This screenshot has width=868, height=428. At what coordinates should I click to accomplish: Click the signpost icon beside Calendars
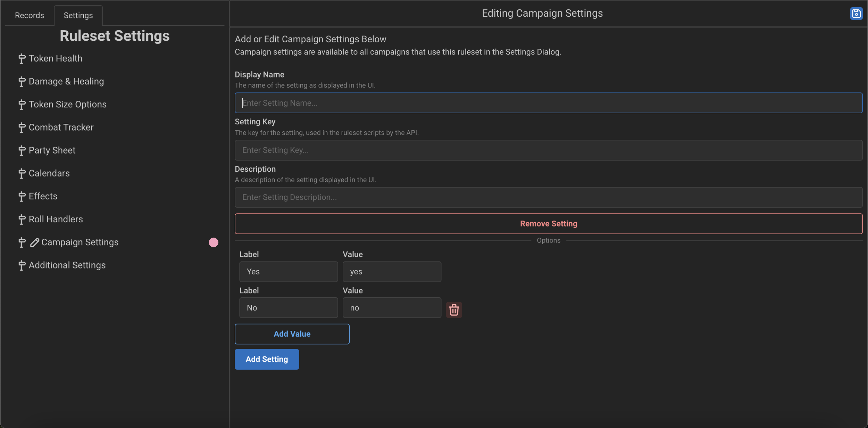coord(22,173)
